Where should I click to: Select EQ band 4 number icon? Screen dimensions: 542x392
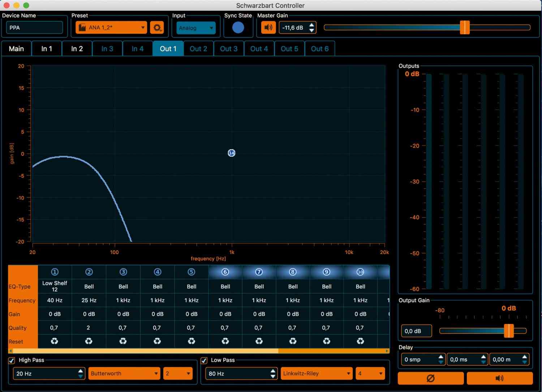tap(158, 272)
